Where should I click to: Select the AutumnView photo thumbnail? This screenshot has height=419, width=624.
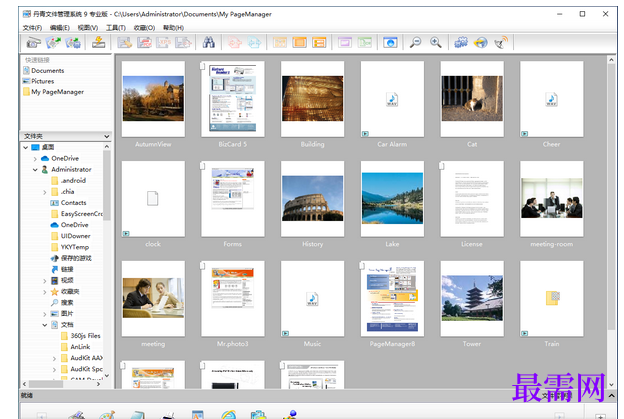pos(153,99)
